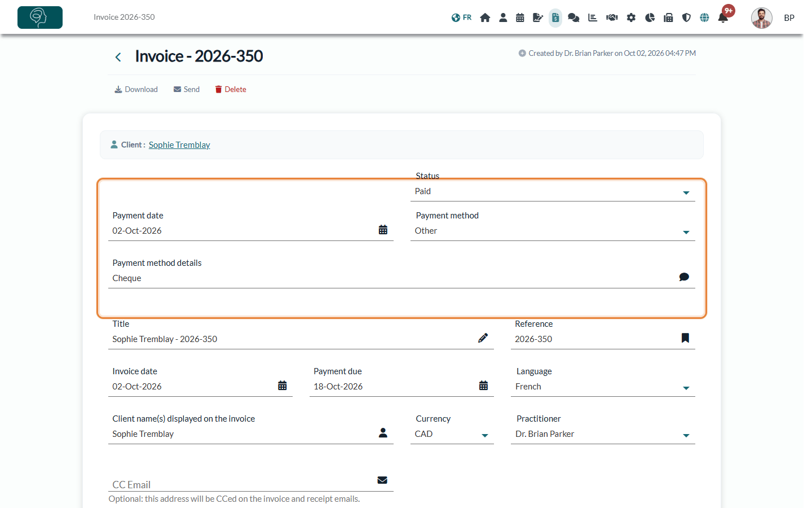Switch language to FR
812x508 pixels.
461,17
